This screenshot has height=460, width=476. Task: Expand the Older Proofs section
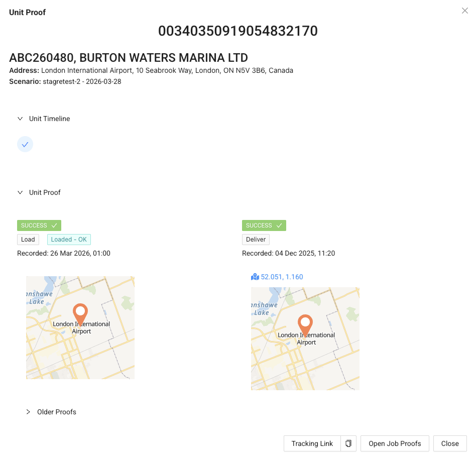click(x=28, y=412)
